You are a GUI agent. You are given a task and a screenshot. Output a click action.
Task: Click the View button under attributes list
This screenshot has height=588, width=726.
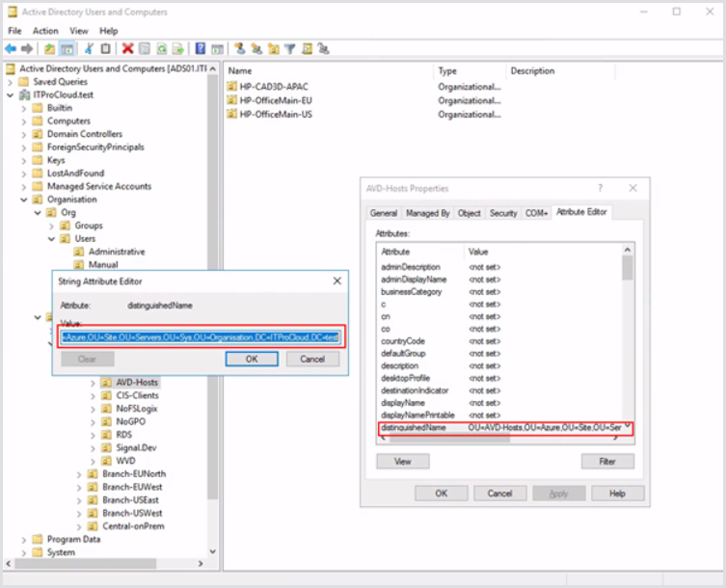click(x=402, y=462)
